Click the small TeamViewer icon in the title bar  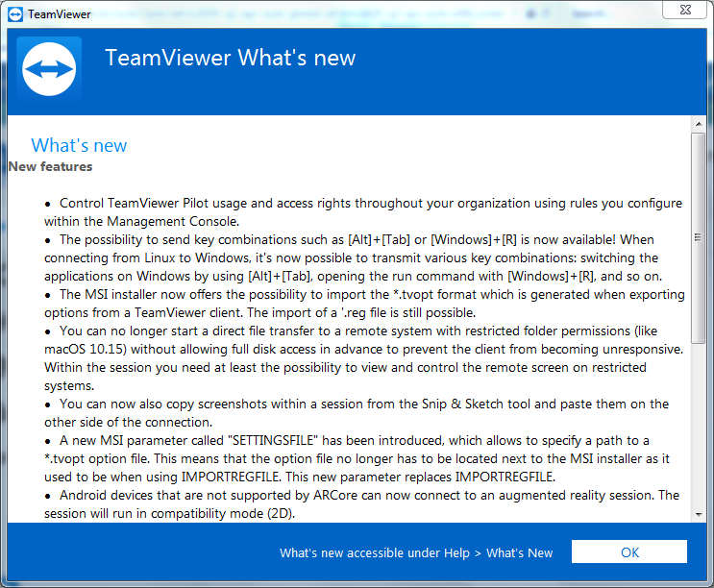click(x=15, y=14)
